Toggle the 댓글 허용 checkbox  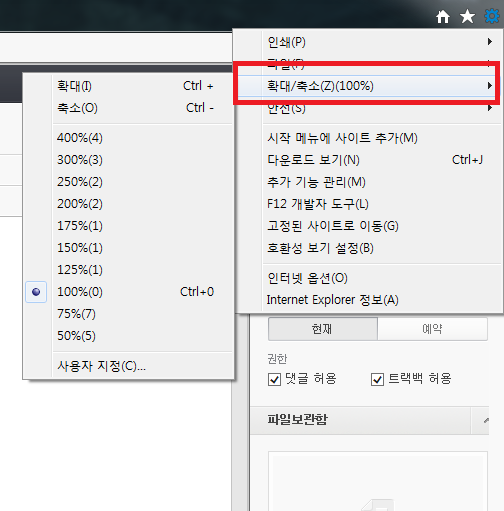274,379
